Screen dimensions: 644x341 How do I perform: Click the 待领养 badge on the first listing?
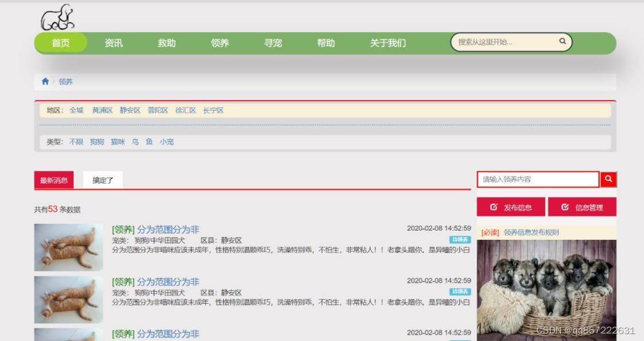(x=460, y=240)
